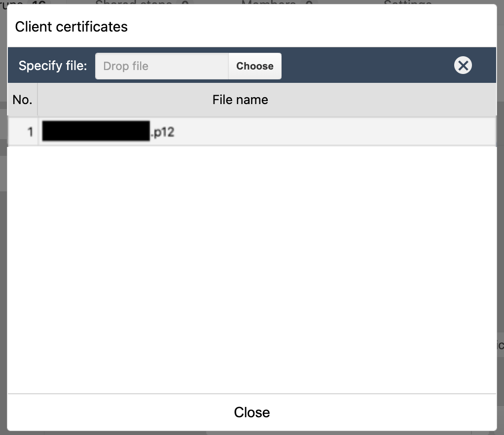
Task: Click the Client certificates dialog title
Action: pos(72,27)
